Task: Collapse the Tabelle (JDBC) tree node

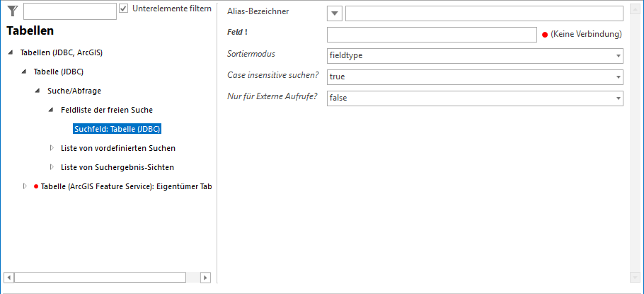Action: [x=25, y=72]
